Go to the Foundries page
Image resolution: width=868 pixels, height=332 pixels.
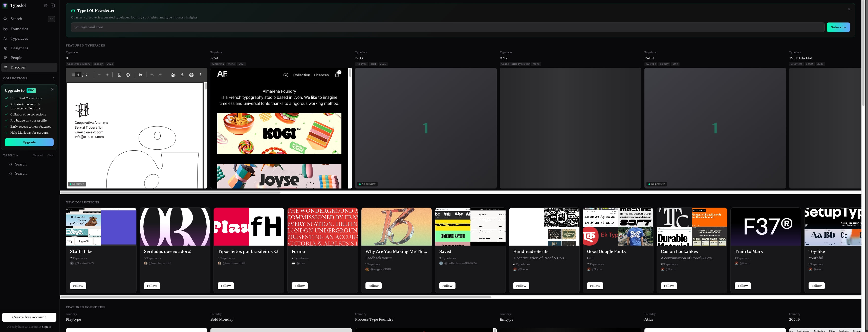[29, 29]
